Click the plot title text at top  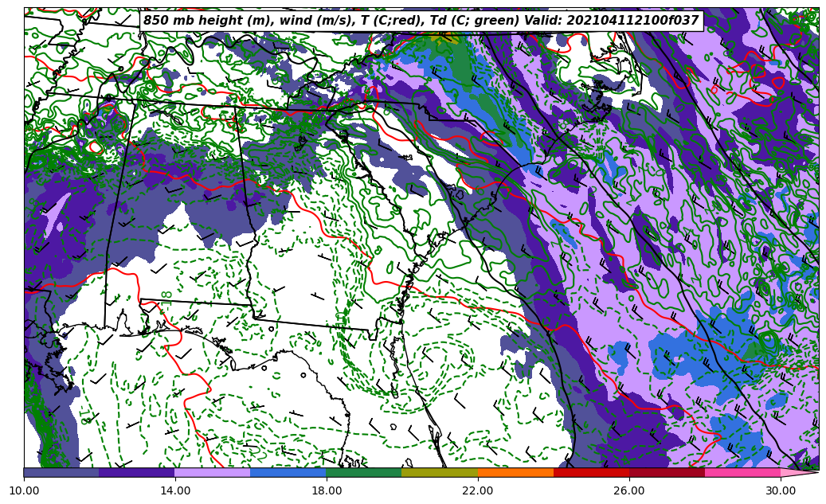pos(421,21)
